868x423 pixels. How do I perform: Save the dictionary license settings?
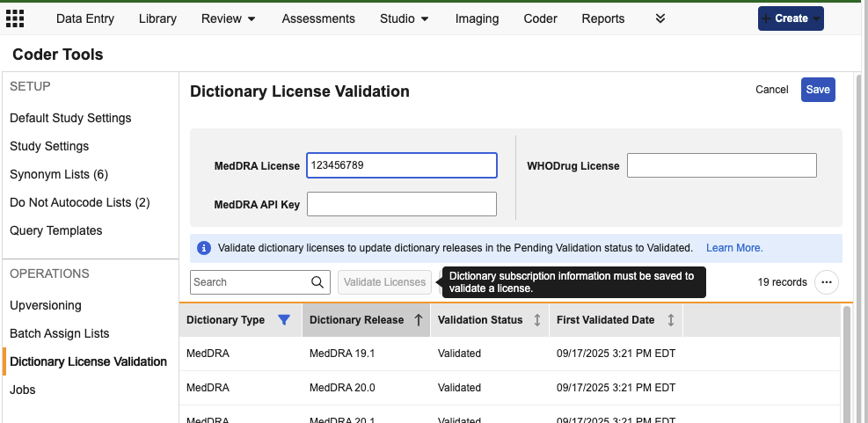pyautogui.click(x=818, y=90)
